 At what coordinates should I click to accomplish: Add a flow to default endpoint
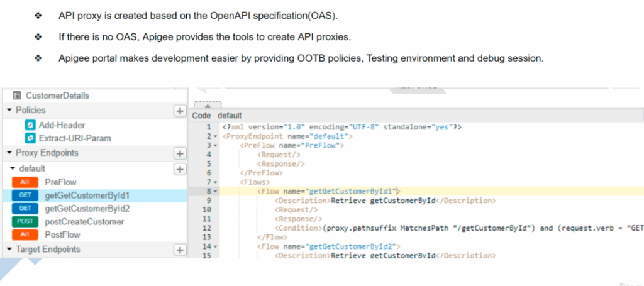point(179,169)
